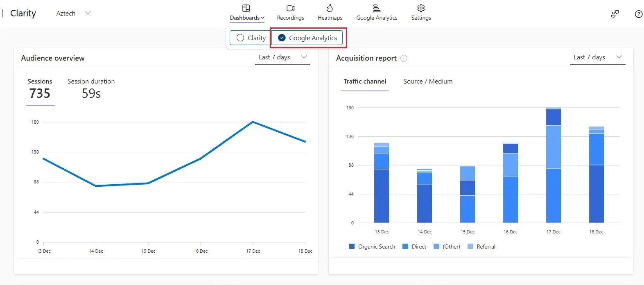Image resolution: width=644 pixels, height=285 pixels.
Task: Click the Clarity logo text
Action: tap(23, 13)
